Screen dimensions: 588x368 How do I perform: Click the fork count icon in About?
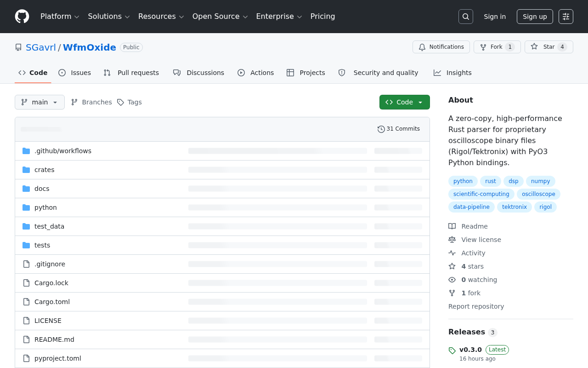point(452,293)
